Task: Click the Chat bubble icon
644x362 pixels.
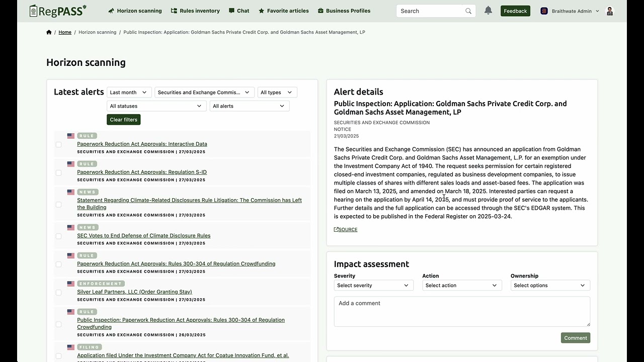Action: coord(231,11)
